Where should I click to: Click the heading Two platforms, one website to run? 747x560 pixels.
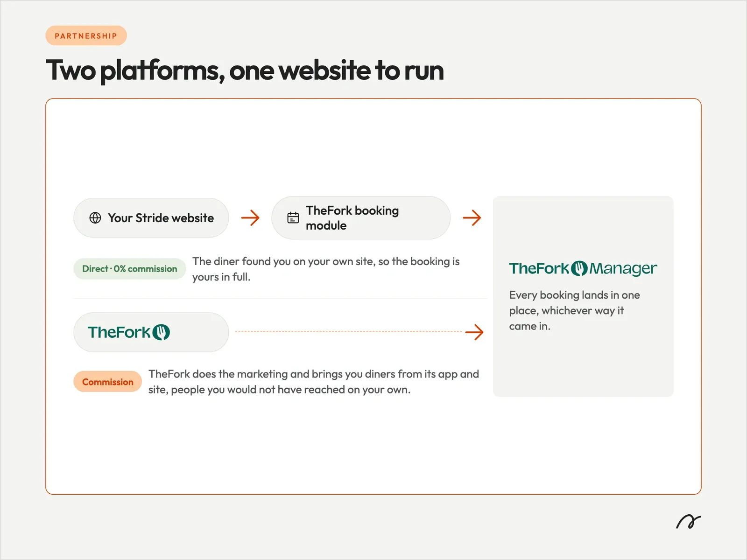(x=245, y=70)
